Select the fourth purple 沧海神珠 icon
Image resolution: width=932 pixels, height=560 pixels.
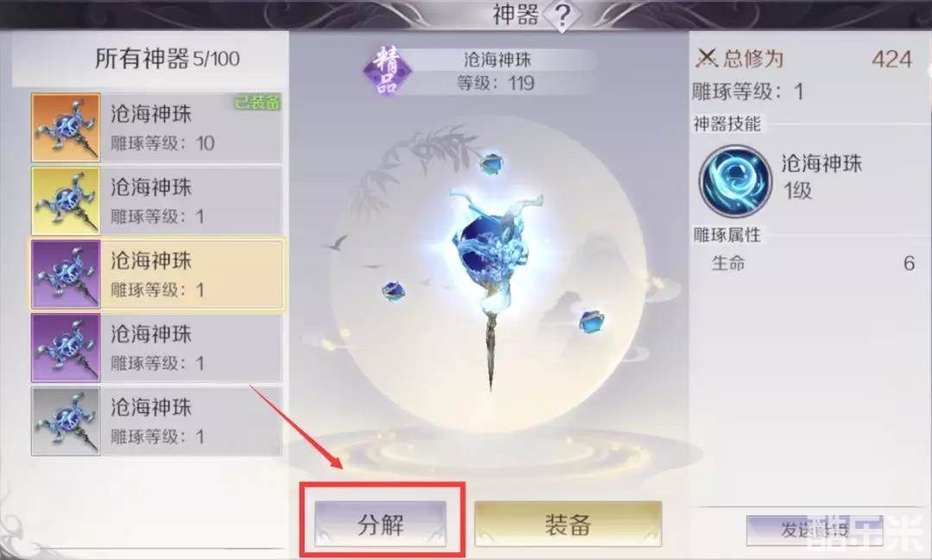[x=66, y=348]
